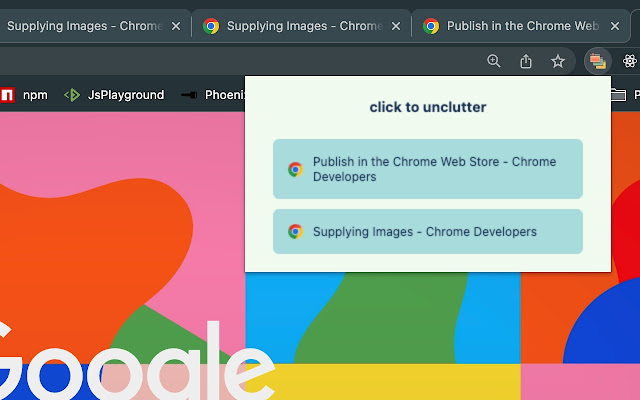Switch to the middle Supplying Images tab
Screen dimensions: 640x400
click(301, 26)
